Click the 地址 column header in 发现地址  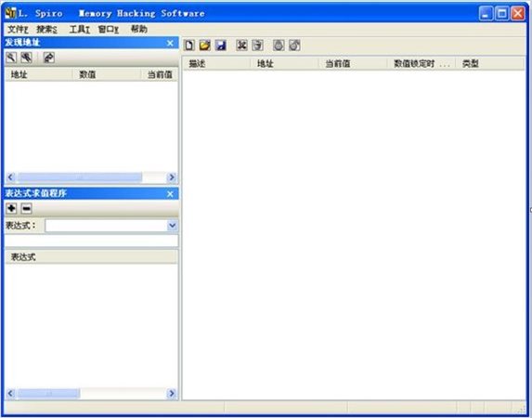pyautogui.click(x=39, y=74)
